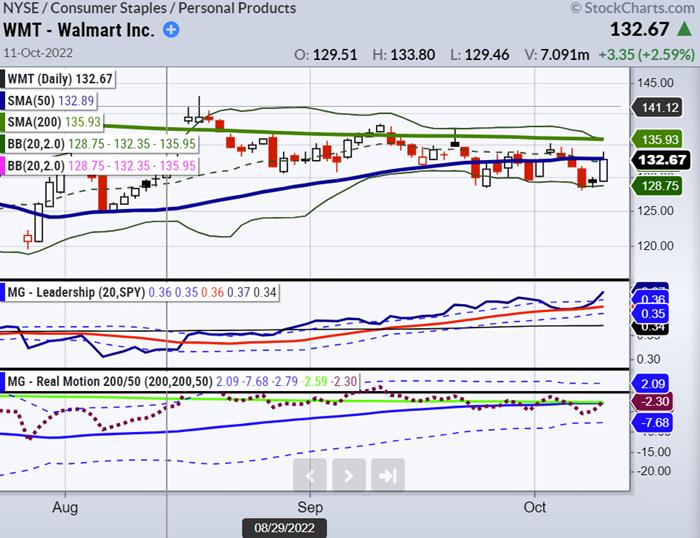Image resolution: width=700 pixels, height=538 pixels.
Task: Click the 141.12 price label on axis
Action: 662,109
